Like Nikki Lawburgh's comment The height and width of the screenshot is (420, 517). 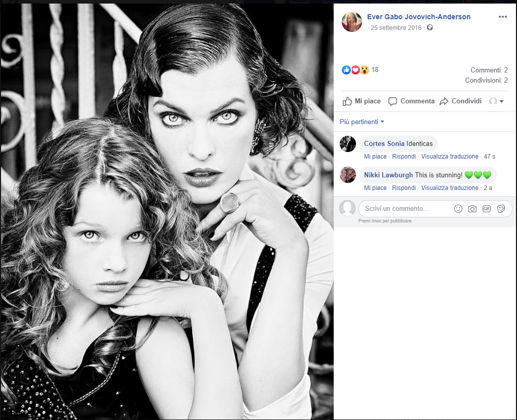coord(375,188)
